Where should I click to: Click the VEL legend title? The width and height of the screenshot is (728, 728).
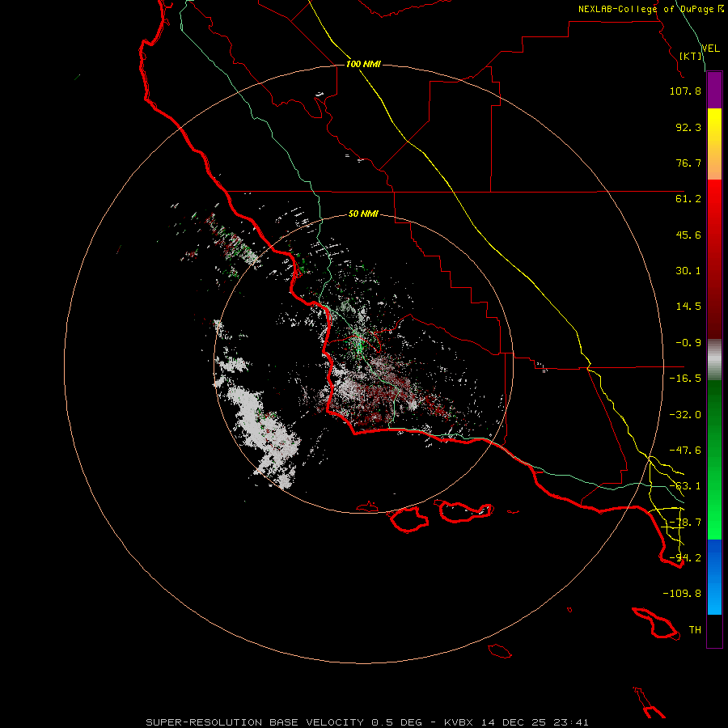pyautogui.click(x=711, y=49)
